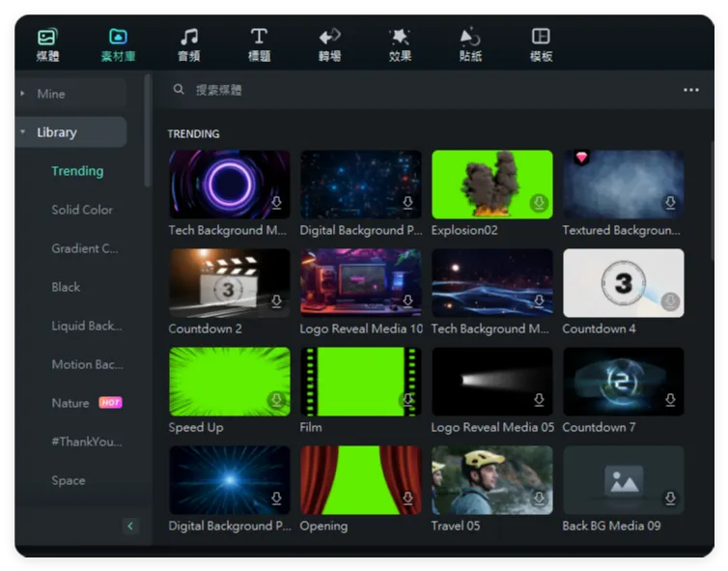Select the Solid Color category

[x=82, y=210]
